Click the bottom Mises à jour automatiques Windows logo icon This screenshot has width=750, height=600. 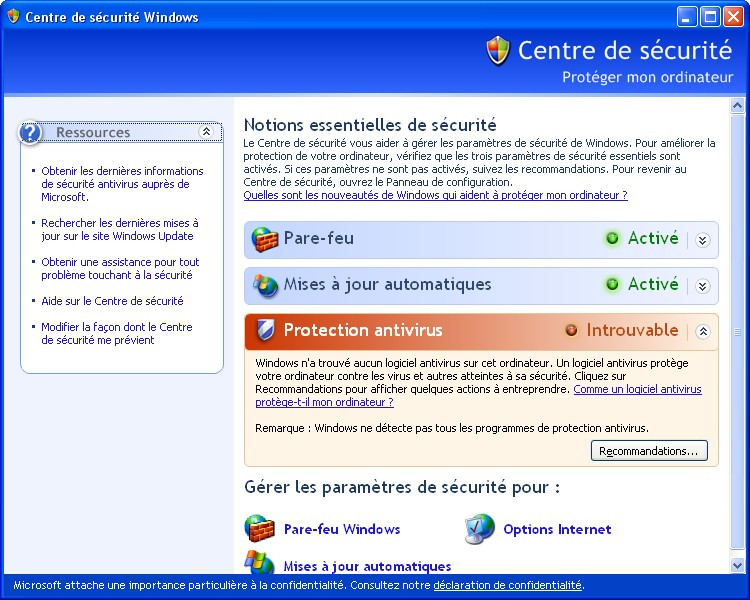pos(259,562)
